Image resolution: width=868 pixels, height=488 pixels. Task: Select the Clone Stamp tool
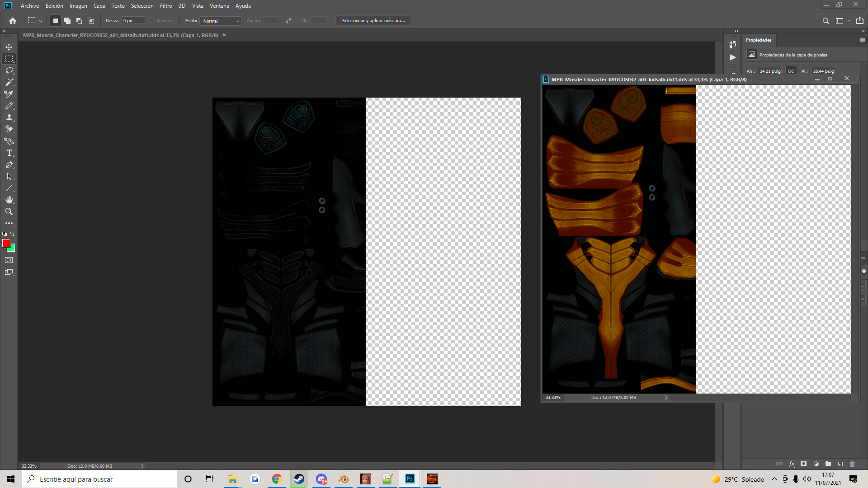coord(9,117)
